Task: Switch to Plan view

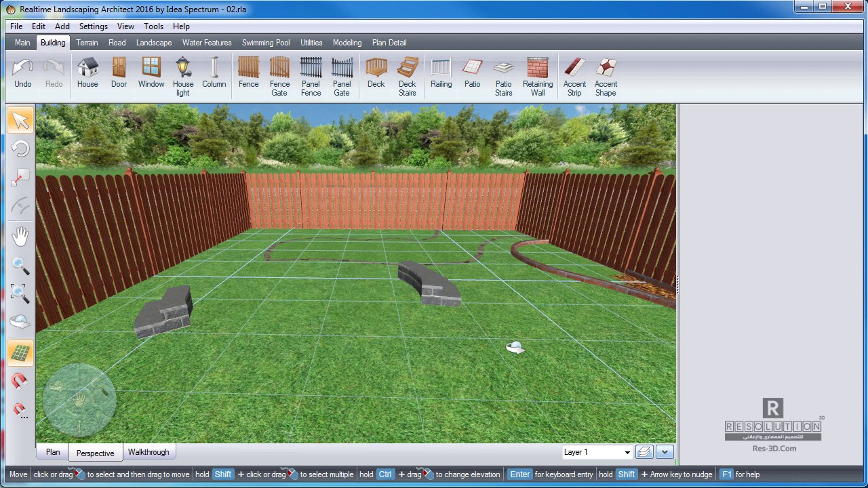Action: [53, 452]
